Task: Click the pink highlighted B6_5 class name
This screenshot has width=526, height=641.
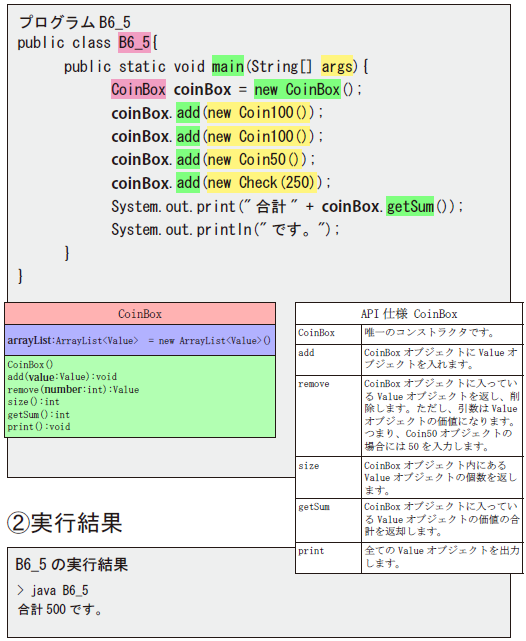Action: point(134,43)
